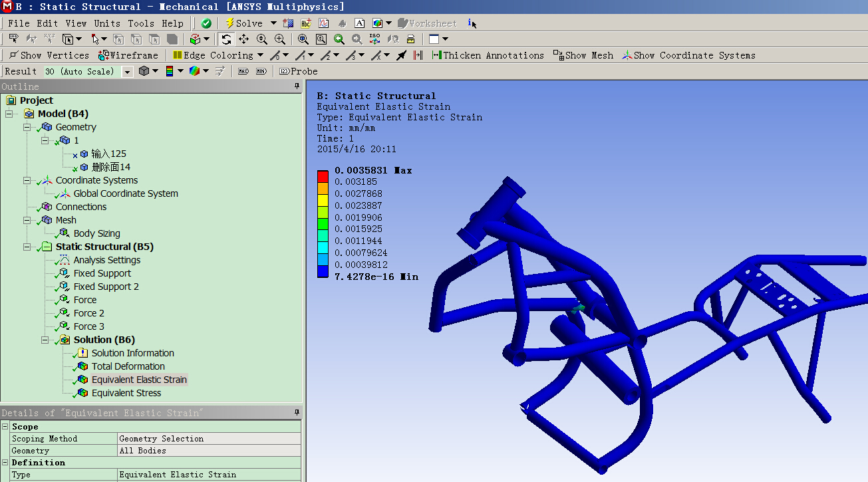This screenshot has height=482, width=868.
Task: Collapse the Model (B4) tree node
Action: [x=9, y=114]
